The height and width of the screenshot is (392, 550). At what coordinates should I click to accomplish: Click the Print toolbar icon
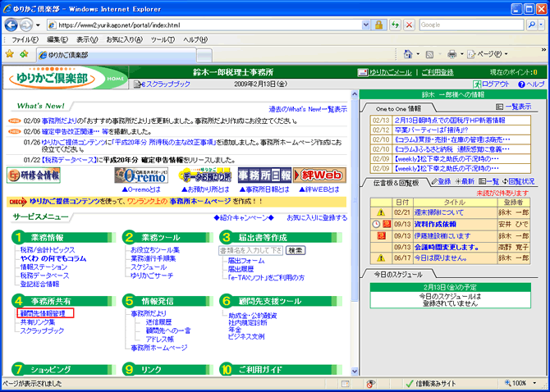(x=451, y=54)
